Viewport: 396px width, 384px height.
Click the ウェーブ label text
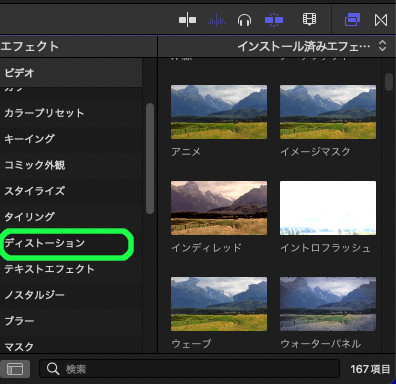[191, 344]
